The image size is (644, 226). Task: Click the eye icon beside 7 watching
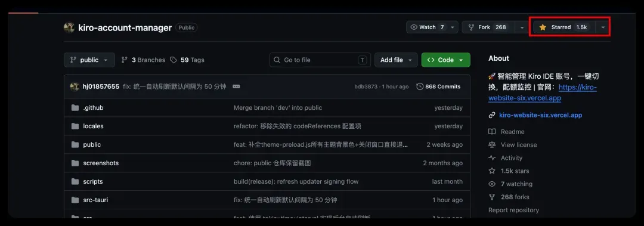click(491, 184)
